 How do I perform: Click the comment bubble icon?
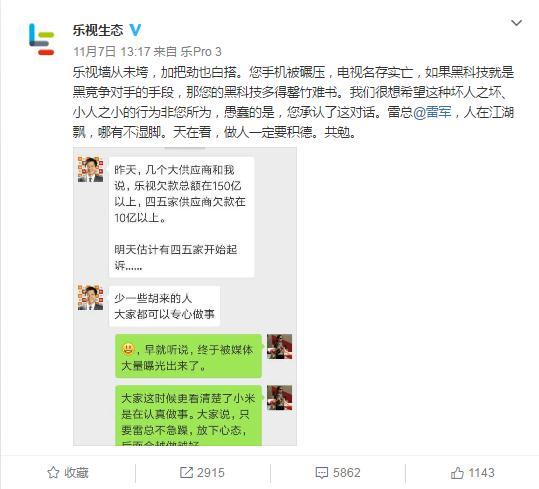(321, 473)
